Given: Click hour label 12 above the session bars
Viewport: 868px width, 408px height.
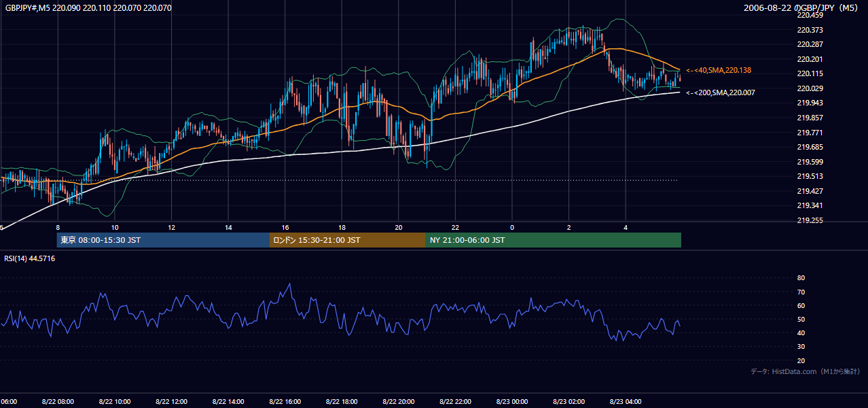Looking at the screenshot, I should (172, 227).
